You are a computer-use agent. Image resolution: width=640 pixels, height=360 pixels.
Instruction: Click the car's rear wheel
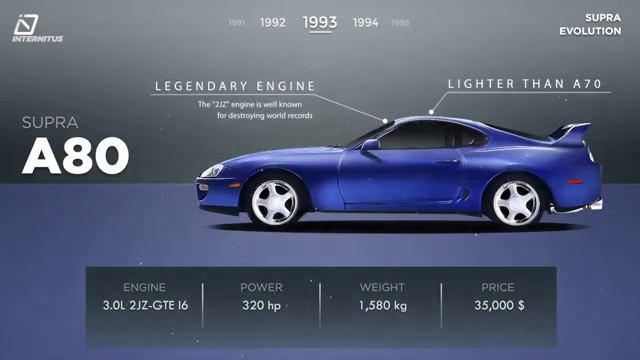[x=516, y=202]
